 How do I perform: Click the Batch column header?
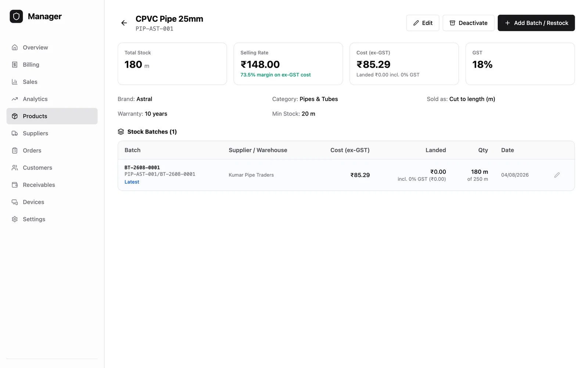(x=133, y=150)
